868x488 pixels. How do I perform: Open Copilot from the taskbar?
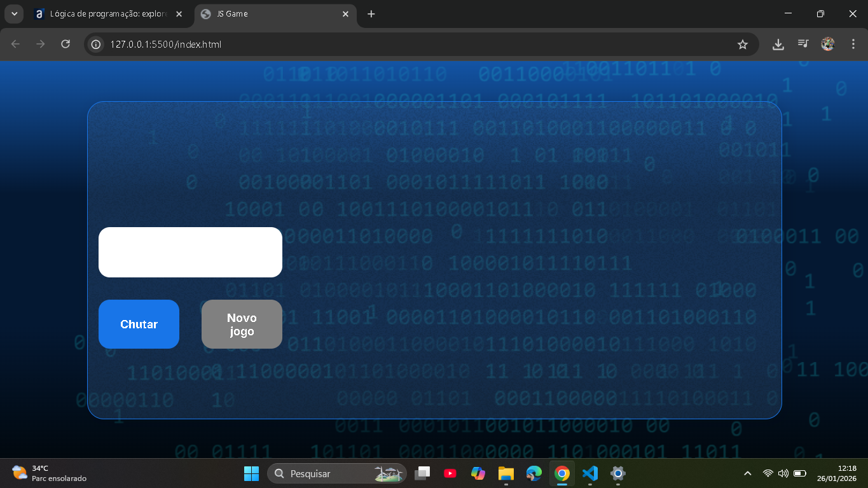point(478,473)
